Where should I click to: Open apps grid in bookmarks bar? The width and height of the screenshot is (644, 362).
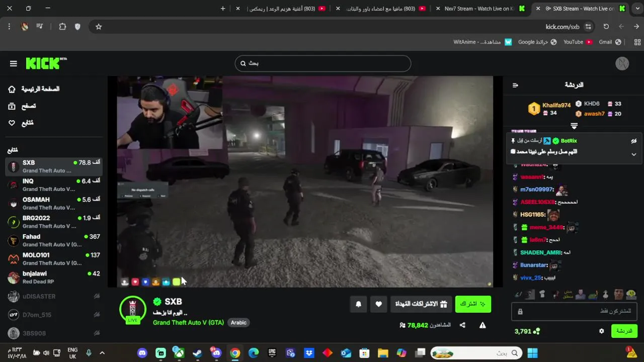637,42
